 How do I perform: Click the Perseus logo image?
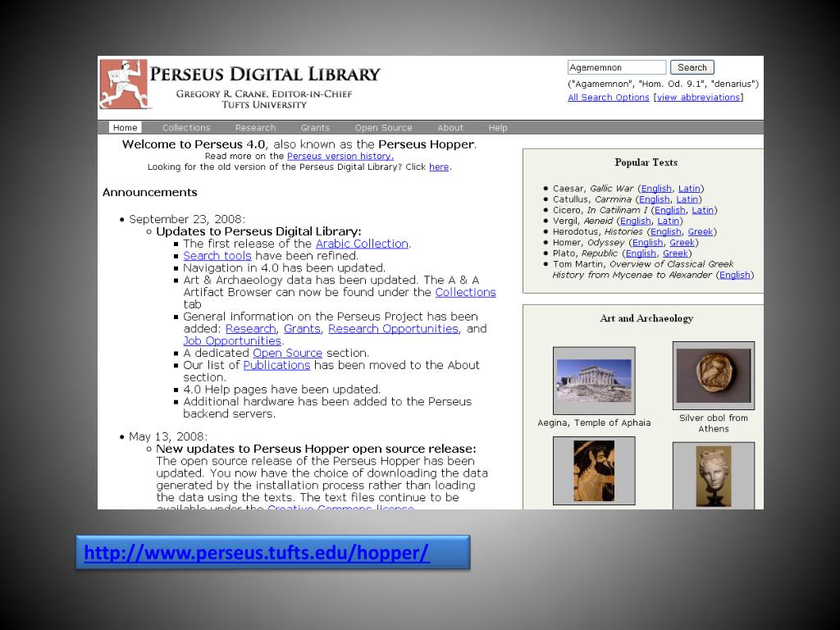point(124,84)
